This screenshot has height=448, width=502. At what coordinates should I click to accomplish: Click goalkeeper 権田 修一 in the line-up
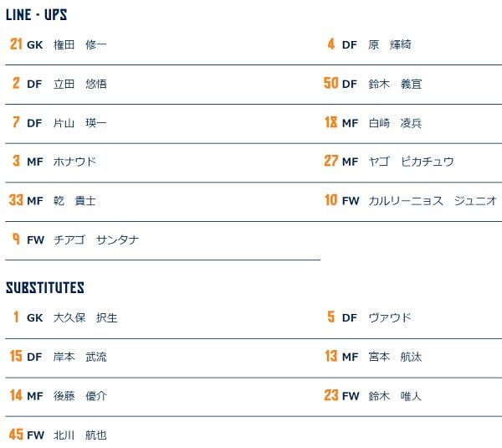pyautogui.click(x=79, y=45)
